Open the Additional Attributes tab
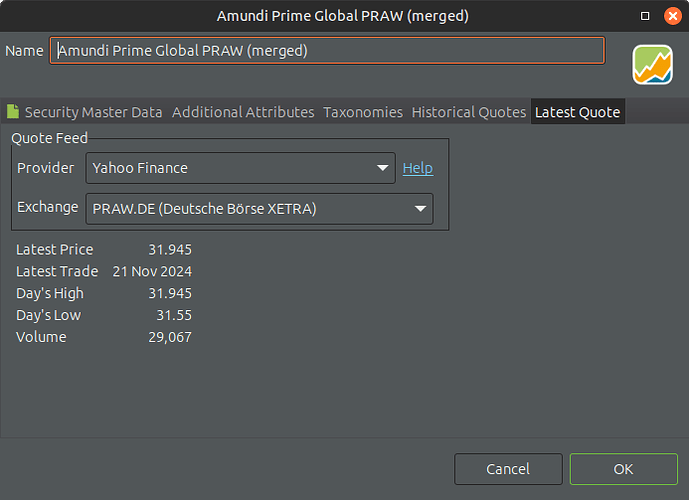 243,112
